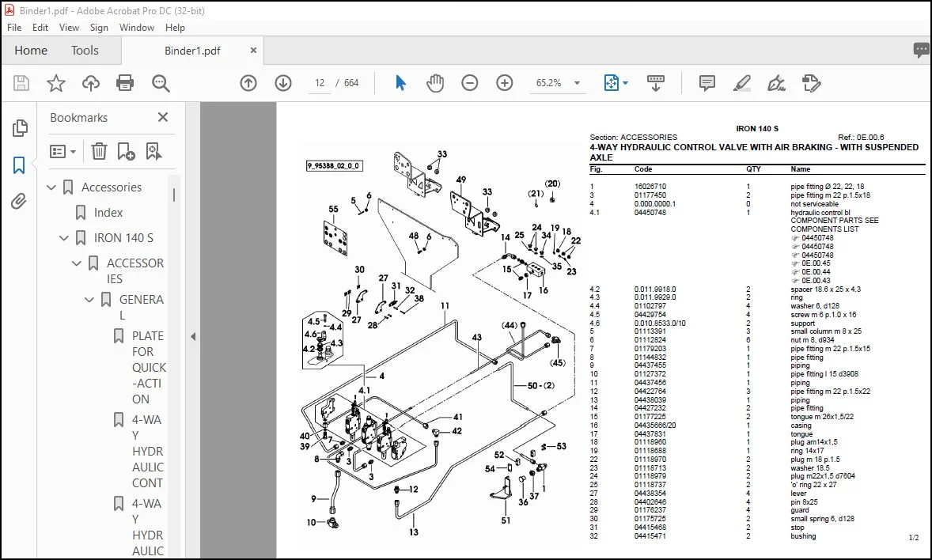Go to the next page with the down arrow
The image size is (932, 560).
click(283, 83)
